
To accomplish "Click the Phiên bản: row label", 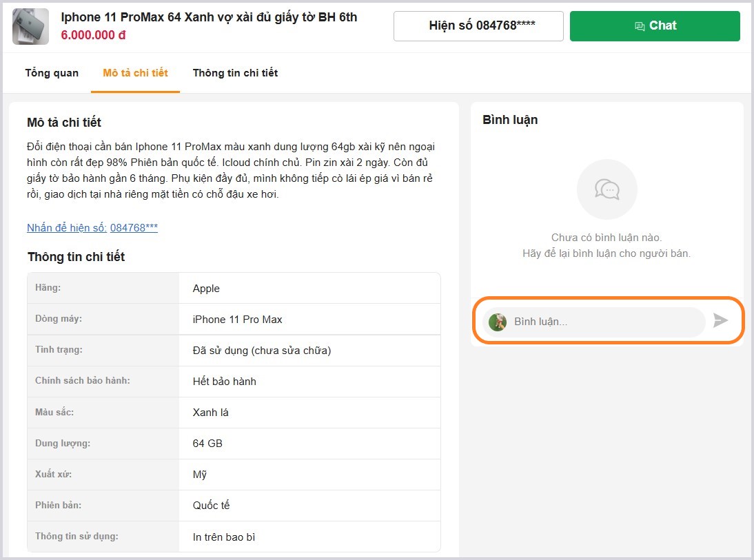I will pyautogui.click(x=58, y=505).
